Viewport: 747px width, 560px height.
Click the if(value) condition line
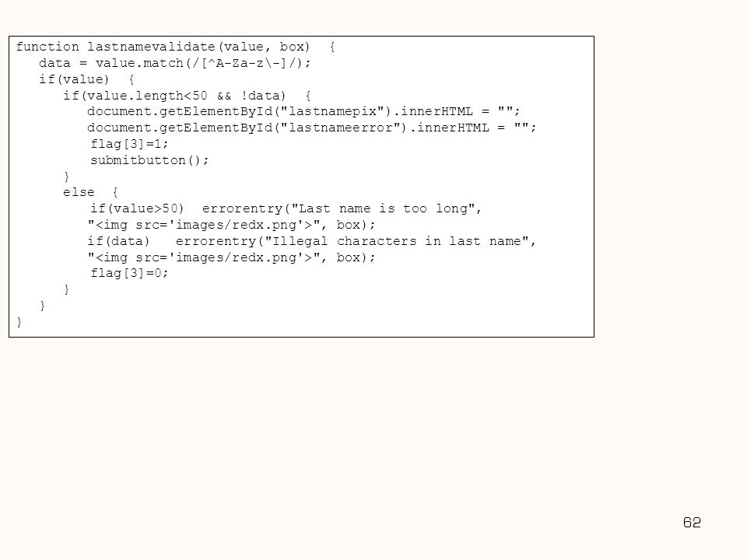[x=86, y=79]
